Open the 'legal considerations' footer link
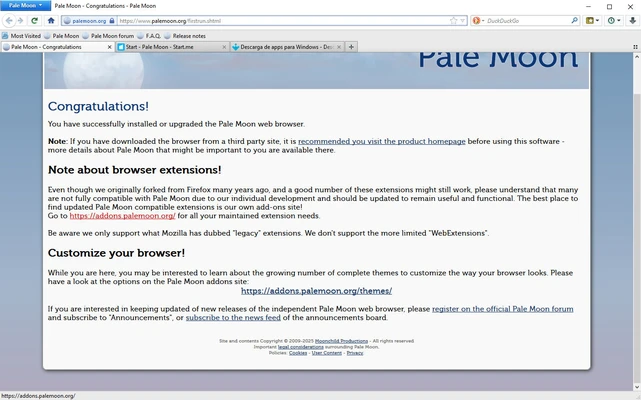The width and height of the screenshot is (641, 400). pyautogui.click(x=300, y=347)
